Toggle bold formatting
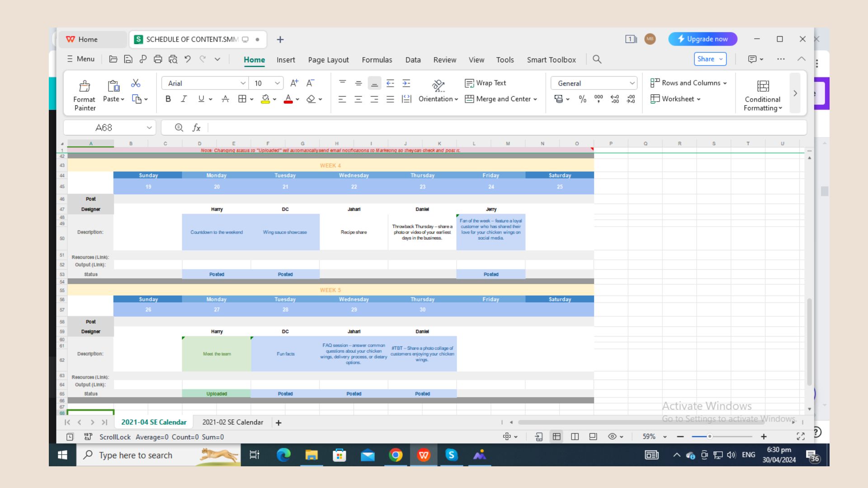This screenshot has height=488, width=868. (x=168, y=99)
